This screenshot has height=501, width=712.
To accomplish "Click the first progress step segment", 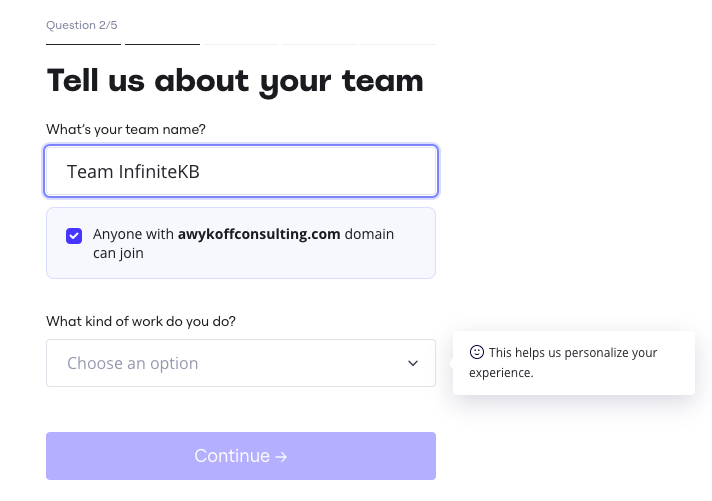I will pyautogui.click(x=83, y=44).
